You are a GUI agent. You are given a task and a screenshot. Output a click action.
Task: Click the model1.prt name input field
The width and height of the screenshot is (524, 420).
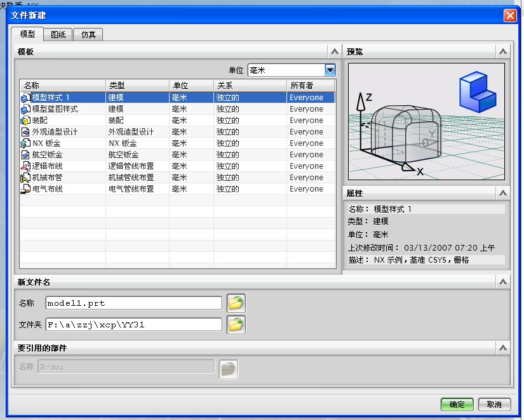133,303
